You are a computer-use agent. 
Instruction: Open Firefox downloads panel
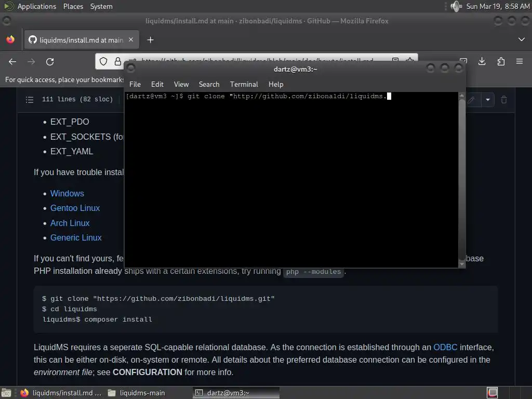[x=482, y=61]
